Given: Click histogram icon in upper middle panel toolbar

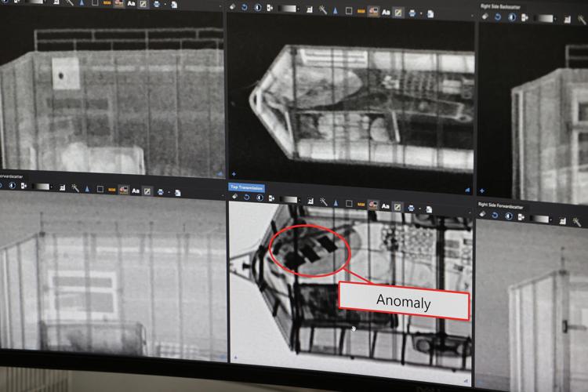Looking at the screenshot, I should [310, 9].
